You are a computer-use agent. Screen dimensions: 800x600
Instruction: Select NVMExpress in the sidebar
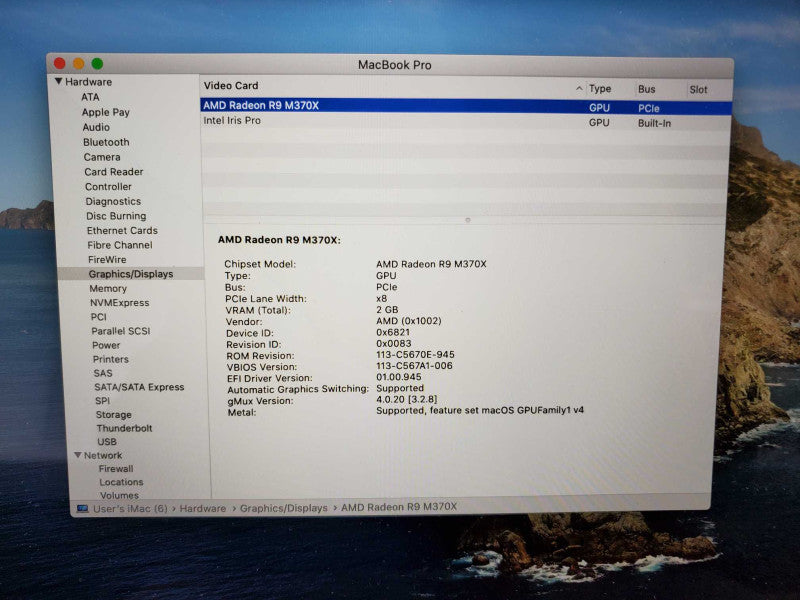[x=120, y=303]
